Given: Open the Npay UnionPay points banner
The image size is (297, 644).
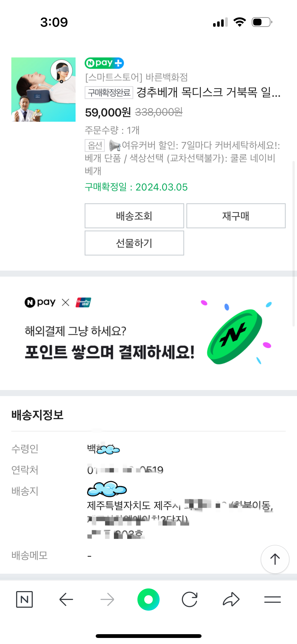Looking at the screenshot, I should click(x=148, y=333).
